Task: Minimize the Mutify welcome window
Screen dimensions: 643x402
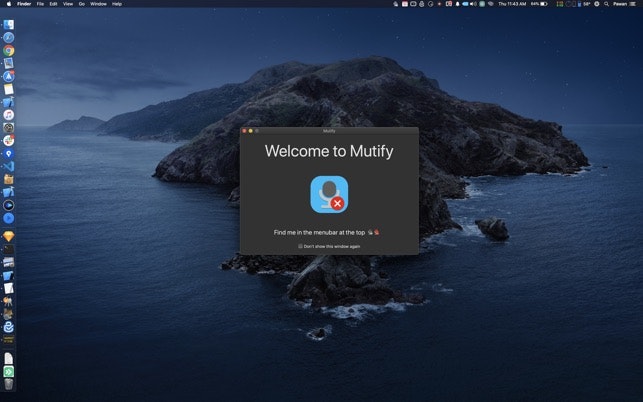Action: (251, 131)
